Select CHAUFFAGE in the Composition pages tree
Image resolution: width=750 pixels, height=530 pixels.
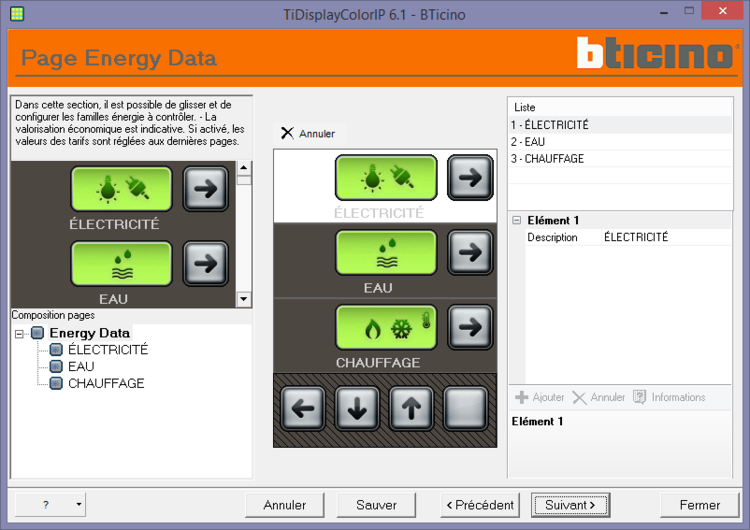click(106, 383)
